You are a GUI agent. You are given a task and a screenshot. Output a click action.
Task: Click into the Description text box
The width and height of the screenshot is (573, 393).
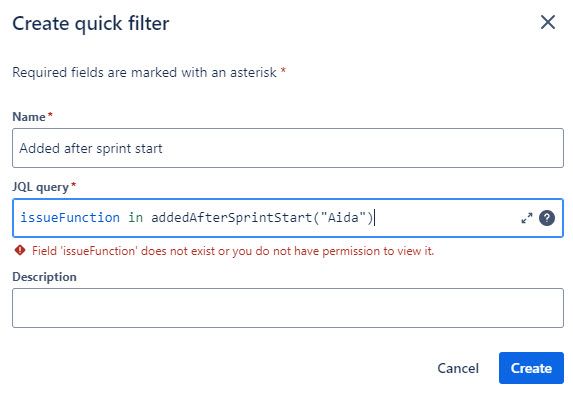(x=288, y=308)
